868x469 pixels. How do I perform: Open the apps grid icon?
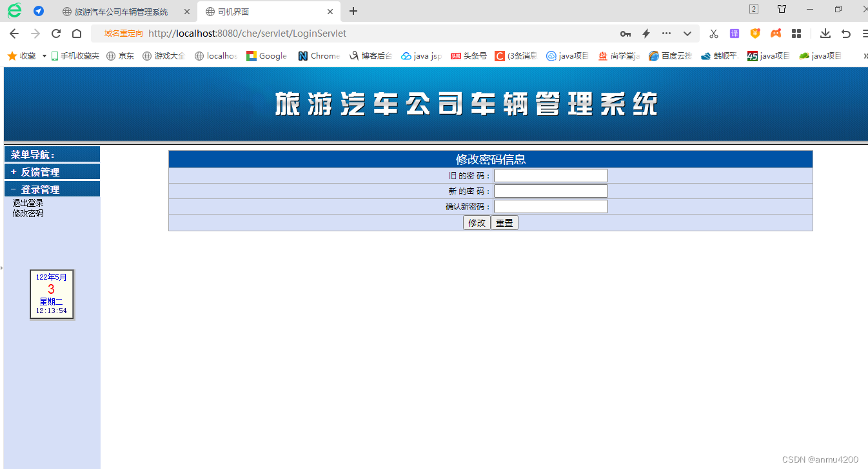tap(796, 33)
